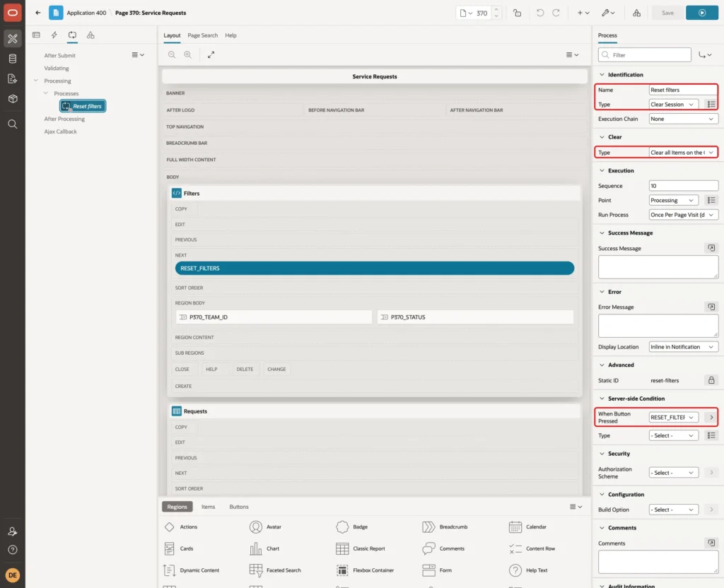Open the processing tree options menu

(x=138, y=54)
